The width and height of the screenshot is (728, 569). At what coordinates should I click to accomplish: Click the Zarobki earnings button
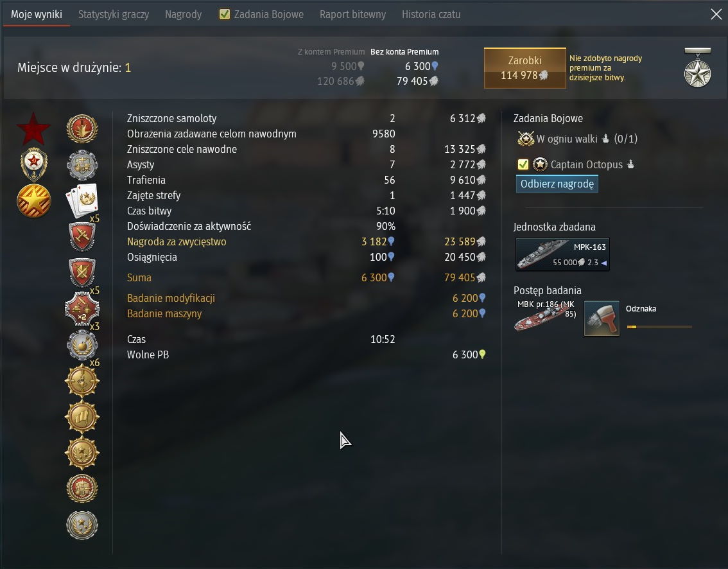(524, 68)
